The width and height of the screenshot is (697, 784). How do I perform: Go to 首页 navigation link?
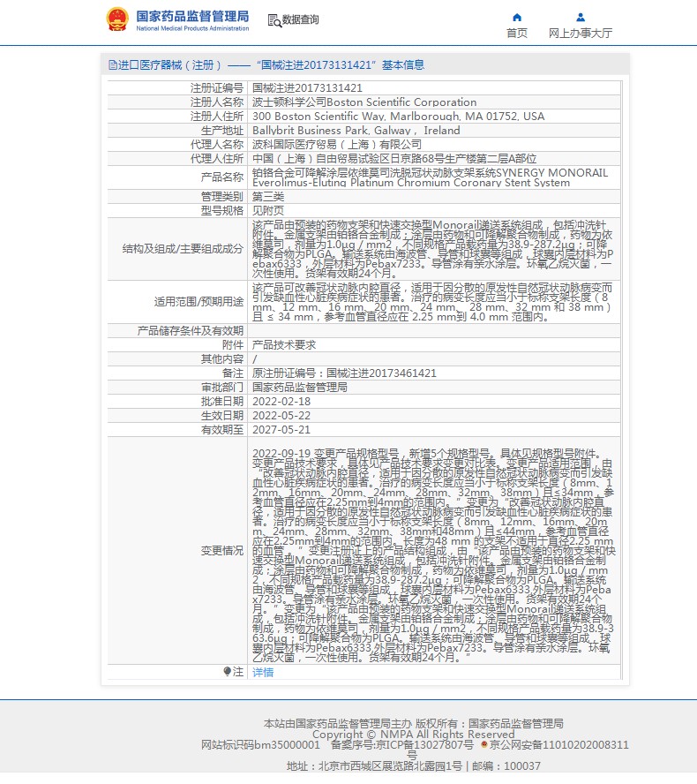point(517,33)
